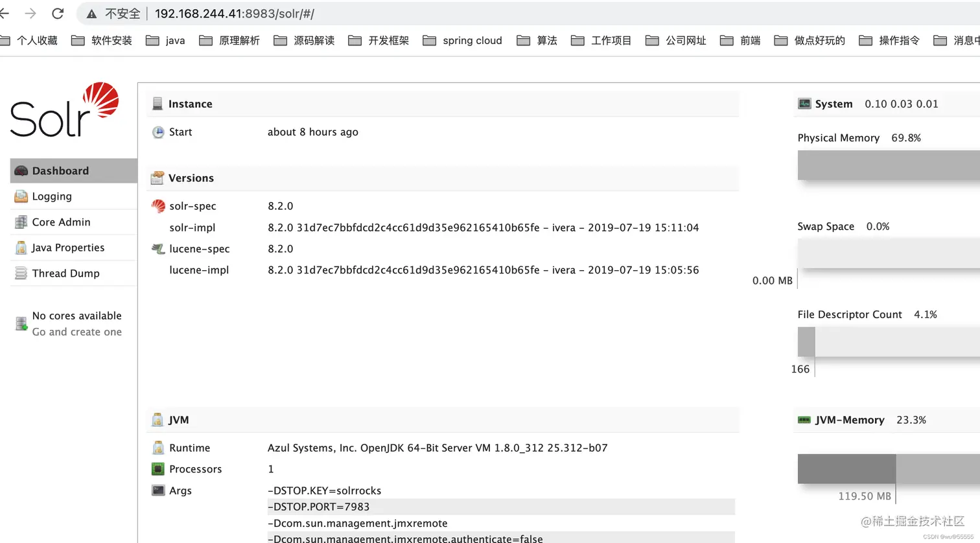Click the lucene-spec 8.2.0 value
Screen dimensions: 980x543
coord(281,249)
